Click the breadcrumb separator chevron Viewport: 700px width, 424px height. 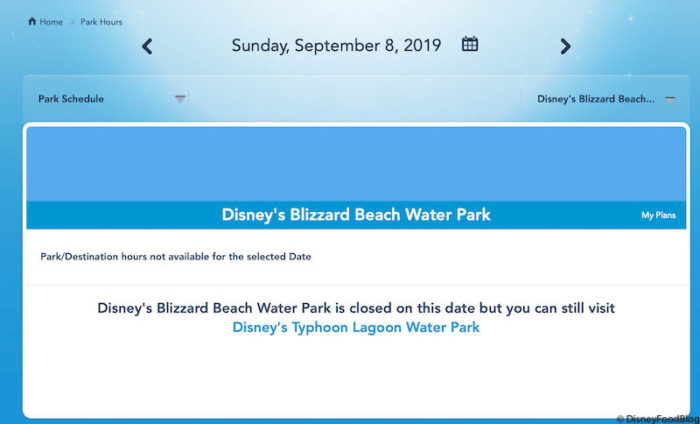click(72, 22)
